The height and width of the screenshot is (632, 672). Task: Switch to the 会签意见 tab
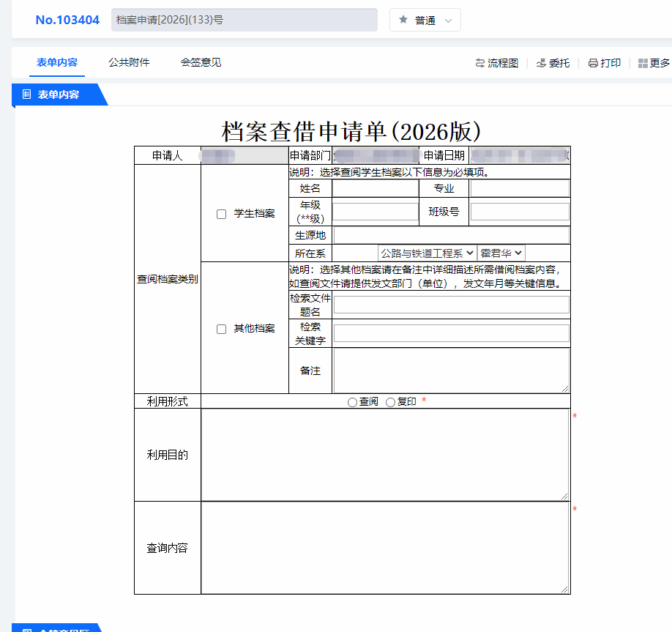coord(201,62)
